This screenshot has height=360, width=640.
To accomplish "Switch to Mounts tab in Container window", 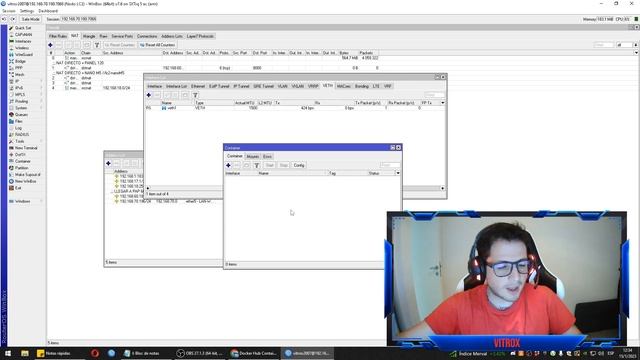I will (x=253, y=157).
